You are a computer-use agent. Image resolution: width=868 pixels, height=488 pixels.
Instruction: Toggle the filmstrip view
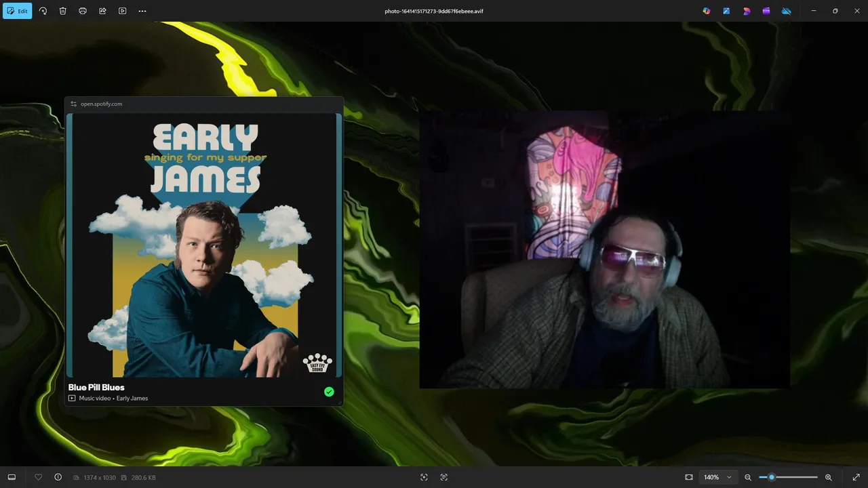12,477
